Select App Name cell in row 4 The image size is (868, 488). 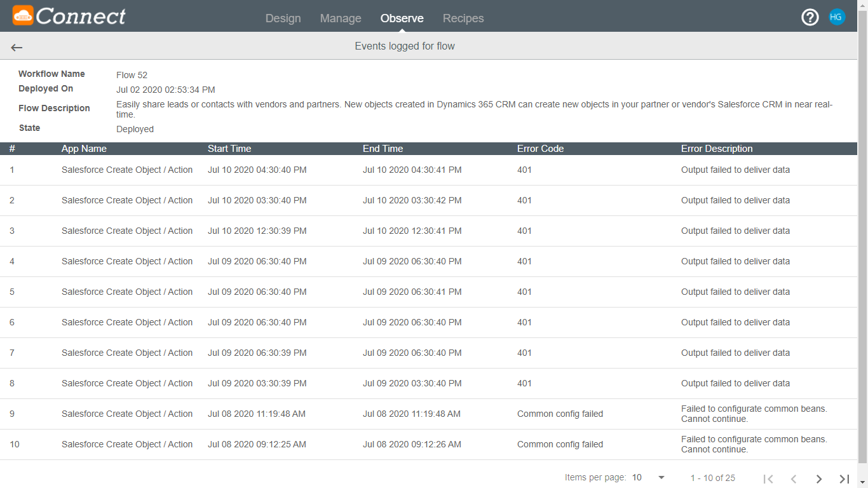127,261
